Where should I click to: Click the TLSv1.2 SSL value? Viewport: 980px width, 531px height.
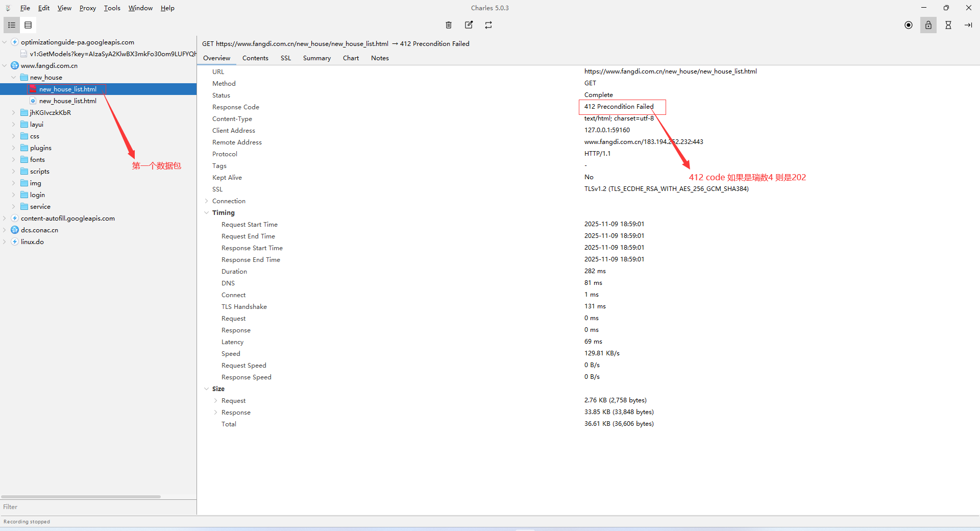pos(667,189)
